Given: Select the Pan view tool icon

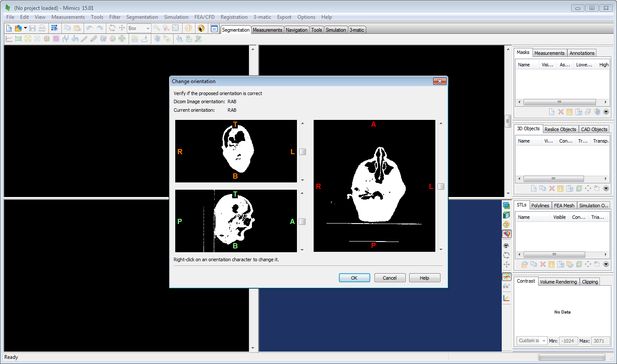Looking at the screenshot, I should (x=122, y=28).
